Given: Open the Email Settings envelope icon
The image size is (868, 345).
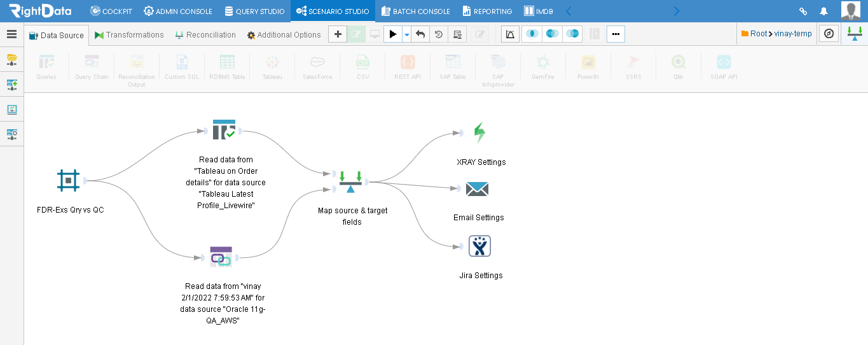Looking at the screenshot, I should pos(477,189).
